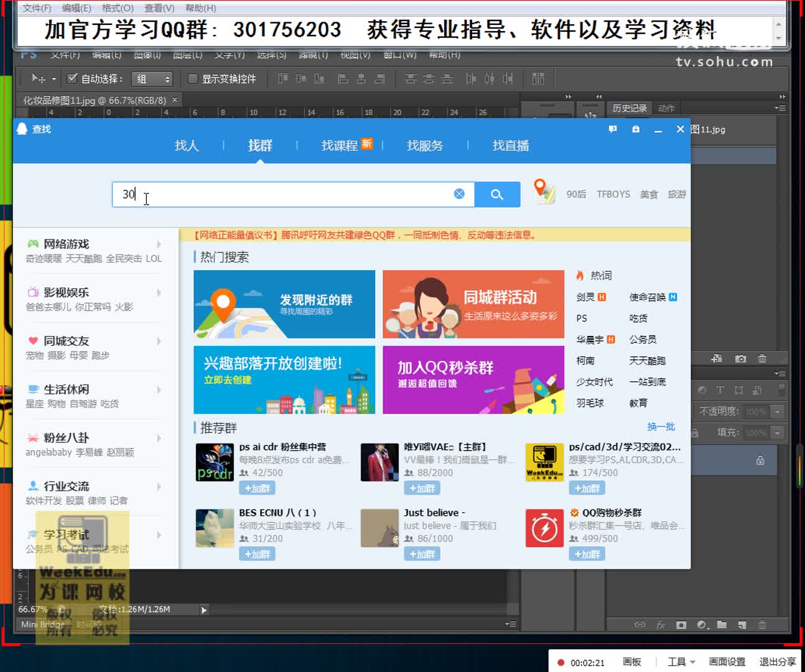Switch to the 找群 tab
This screenshot has height=672, width=805.
click(x=260, y=146)
